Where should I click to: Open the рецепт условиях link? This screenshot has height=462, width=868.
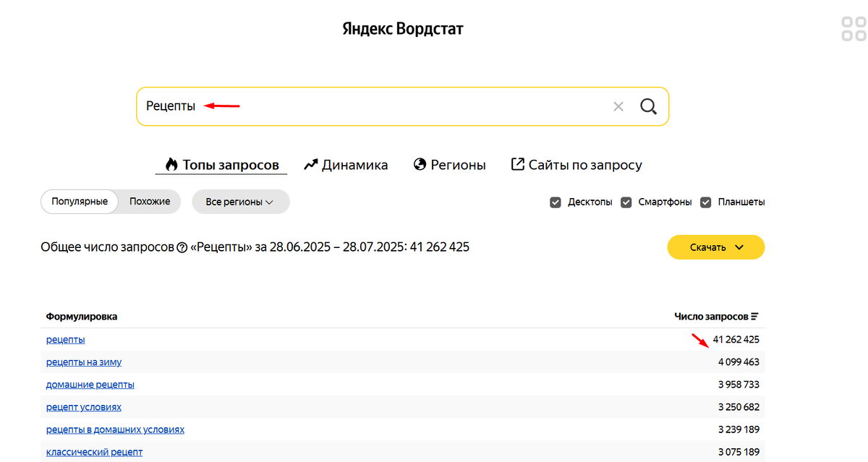pyautogui.click(x=84, y=407)
